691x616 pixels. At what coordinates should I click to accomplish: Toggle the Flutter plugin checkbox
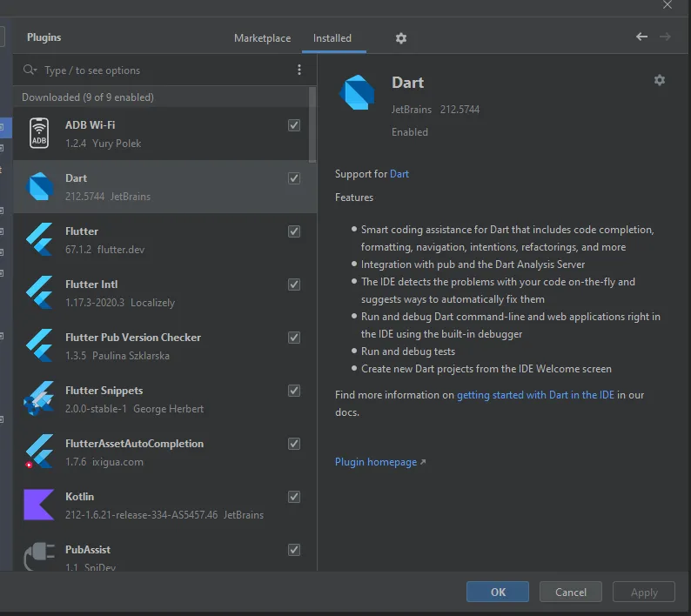click(294, 231)
